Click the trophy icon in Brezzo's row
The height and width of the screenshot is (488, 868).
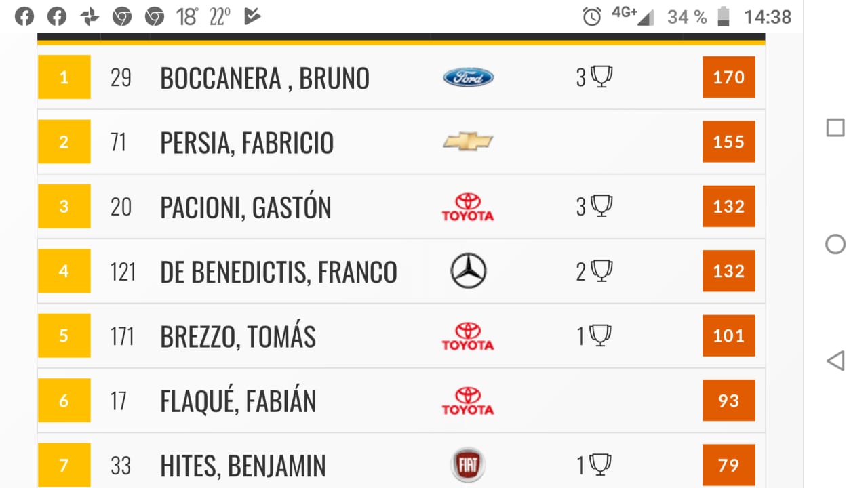click(x=600, y=335)
